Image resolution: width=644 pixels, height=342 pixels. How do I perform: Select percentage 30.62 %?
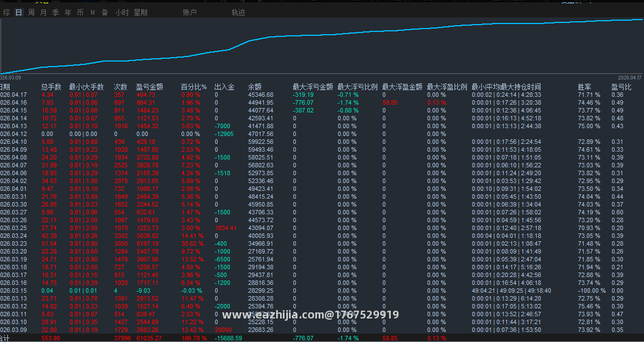point(192,243)
